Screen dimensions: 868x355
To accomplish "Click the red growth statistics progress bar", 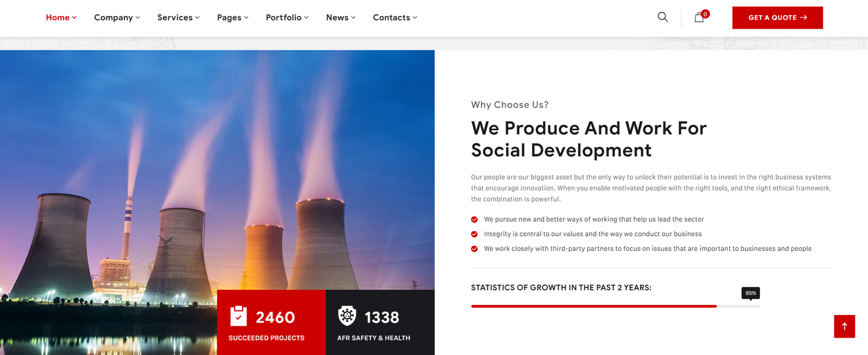I will (x=593, y=306).
